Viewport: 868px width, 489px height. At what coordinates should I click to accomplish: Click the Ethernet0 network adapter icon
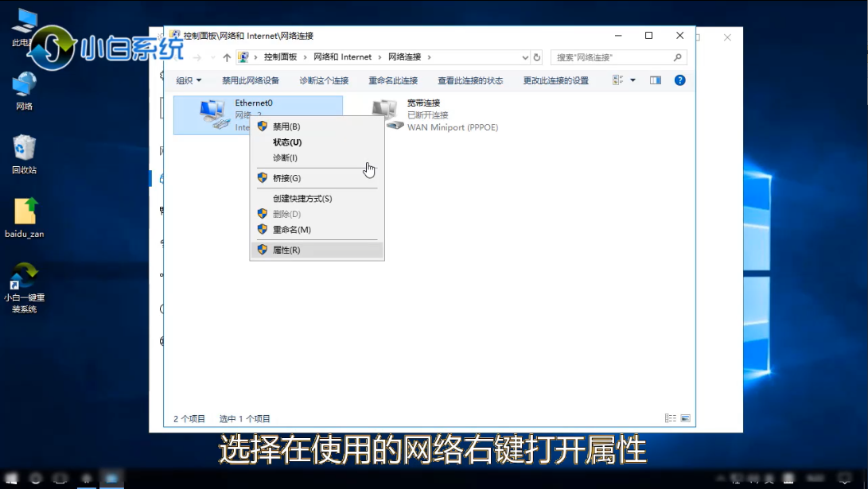coord(212,114)
